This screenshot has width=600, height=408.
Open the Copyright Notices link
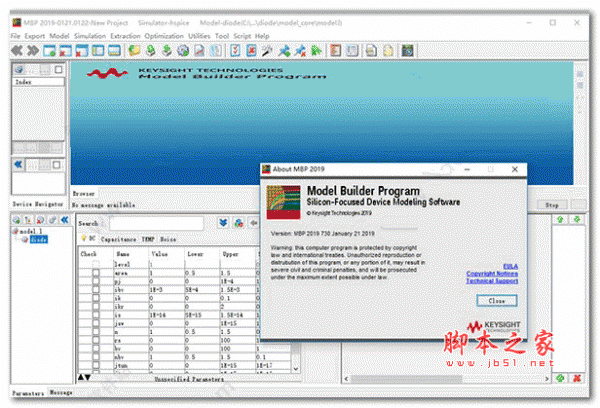[x=492, y=274]
